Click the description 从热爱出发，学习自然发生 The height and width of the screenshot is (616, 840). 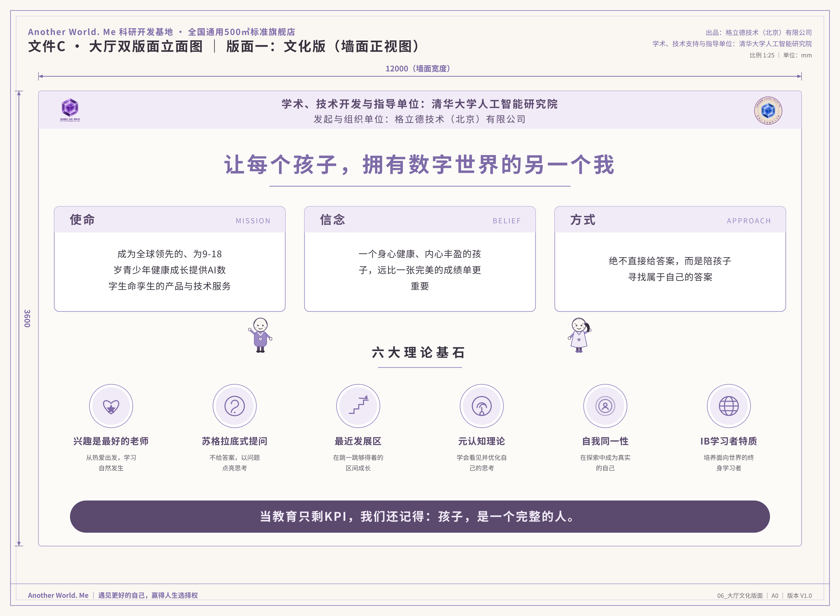click(111, 463)
